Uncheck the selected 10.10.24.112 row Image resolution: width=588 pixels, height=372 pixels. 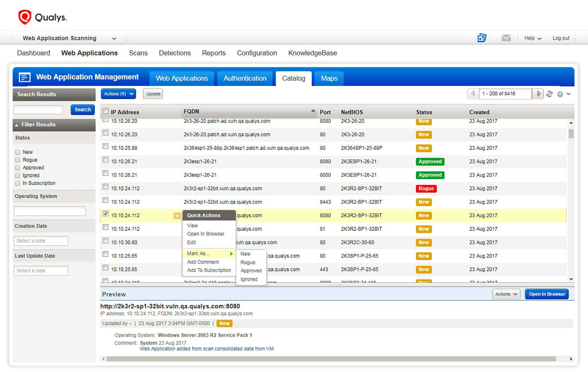point(105,213)
